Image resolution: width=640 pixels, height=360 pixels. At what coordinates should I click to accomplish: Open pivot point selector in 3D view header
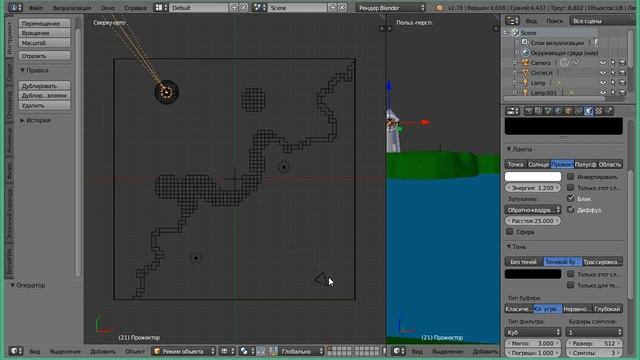[247, 351]
